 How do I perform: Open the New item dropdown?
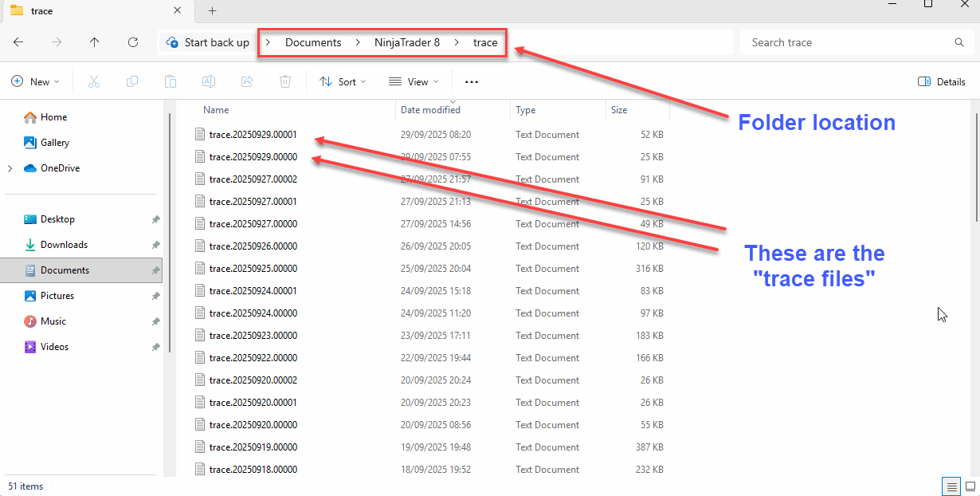[36, 81]
